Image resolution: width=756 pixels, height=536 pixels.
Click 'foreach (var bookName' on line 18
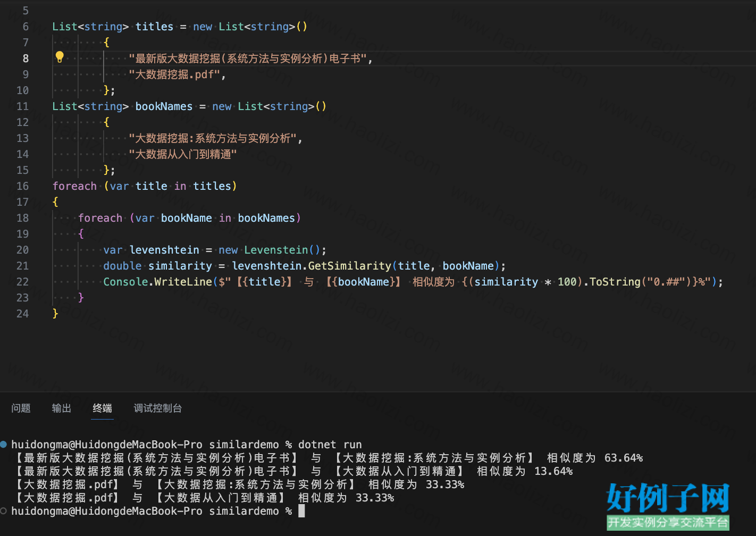click(x=145, y=218)
